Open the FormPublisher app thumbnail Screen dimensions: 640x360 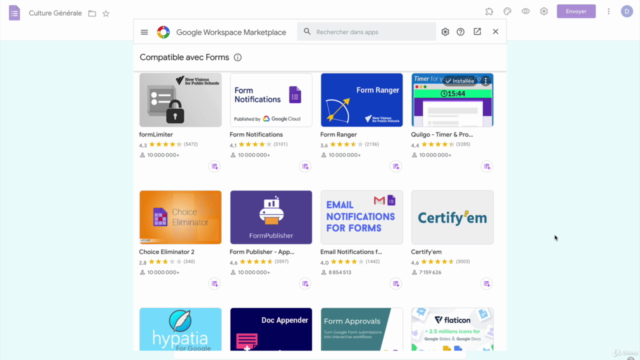point(271,217)
